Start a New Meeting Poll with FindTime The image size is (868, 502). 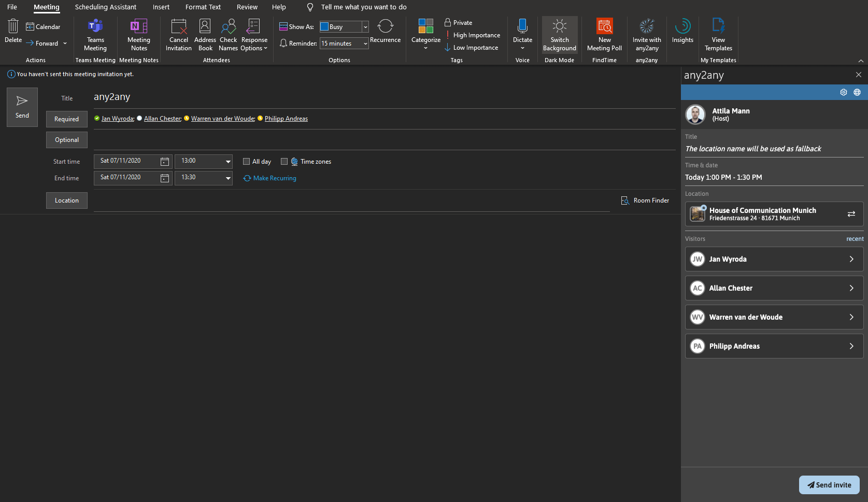[x=604, y=35]
